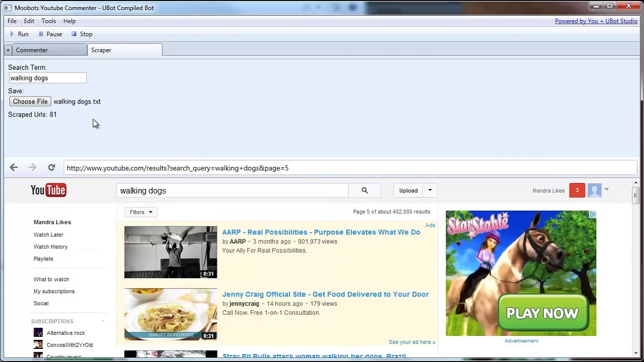Click Mandra Likes sidebar heading

(x=52, y=222)
